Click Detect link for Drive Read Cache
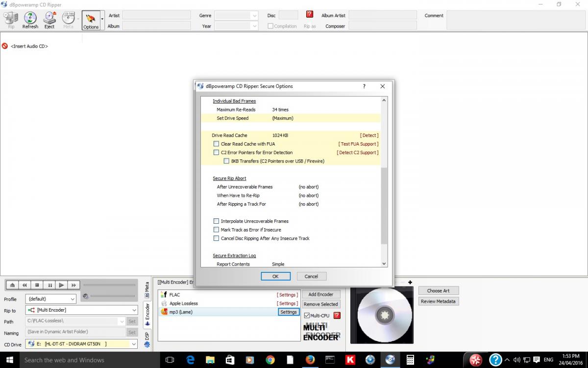Image resolution: width=588 pixels, height=368 pixels. 369,135
